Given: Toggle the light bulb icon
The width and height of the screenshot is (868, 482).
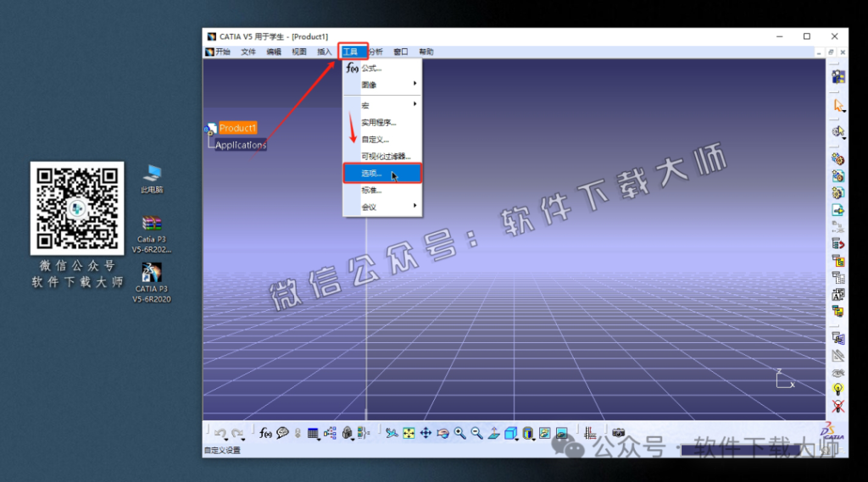Looking at the screenshot, I should point(838,389).
